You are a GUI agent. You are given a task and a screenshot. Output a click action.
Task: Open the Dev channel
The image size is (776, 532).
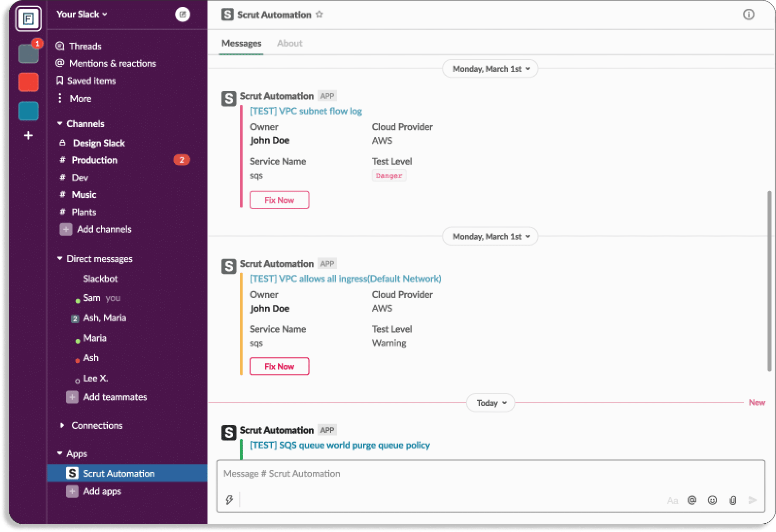(74, 178)
